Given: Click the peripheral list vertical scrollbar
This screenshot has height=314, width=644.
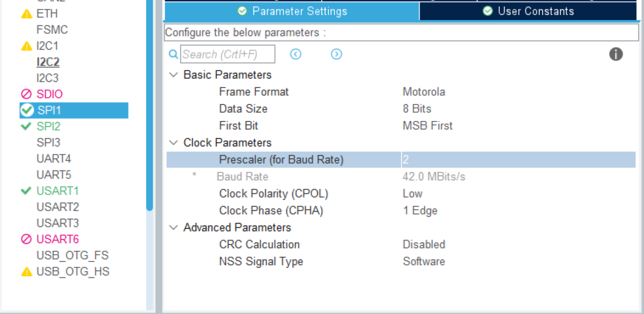Looking at the screenshot, I should (149, 104).
